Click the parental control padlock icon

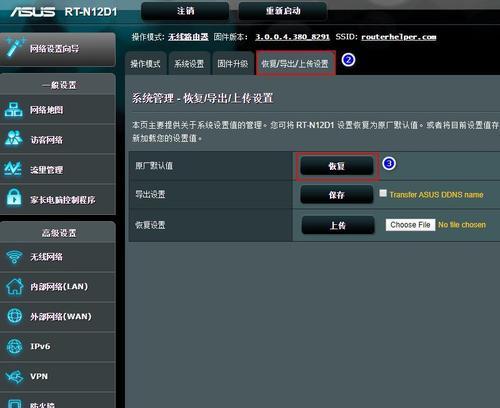click(14, 198)
